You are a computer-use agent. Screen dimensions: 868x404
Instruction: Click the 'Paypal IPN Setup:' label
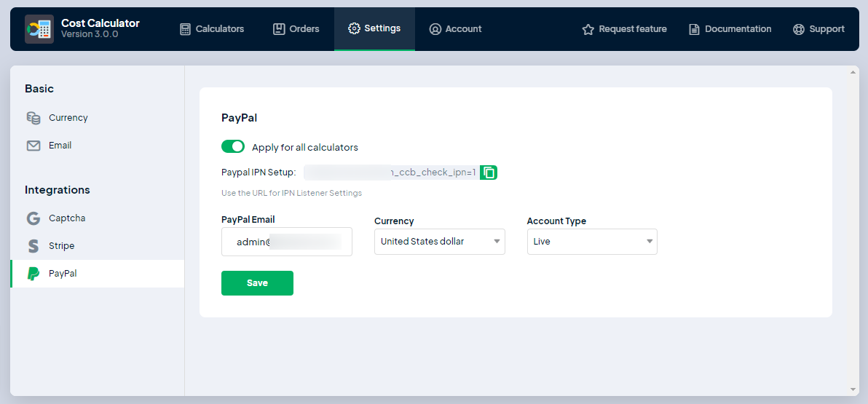(x=259, y=173)
